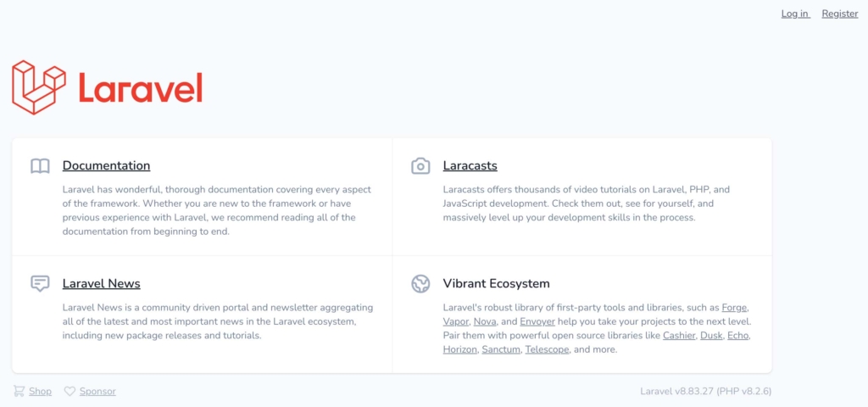Viewport: 868px width, 407px height.
Task: Click the Laravel version text in footer
Action: [x=706, y=392]
